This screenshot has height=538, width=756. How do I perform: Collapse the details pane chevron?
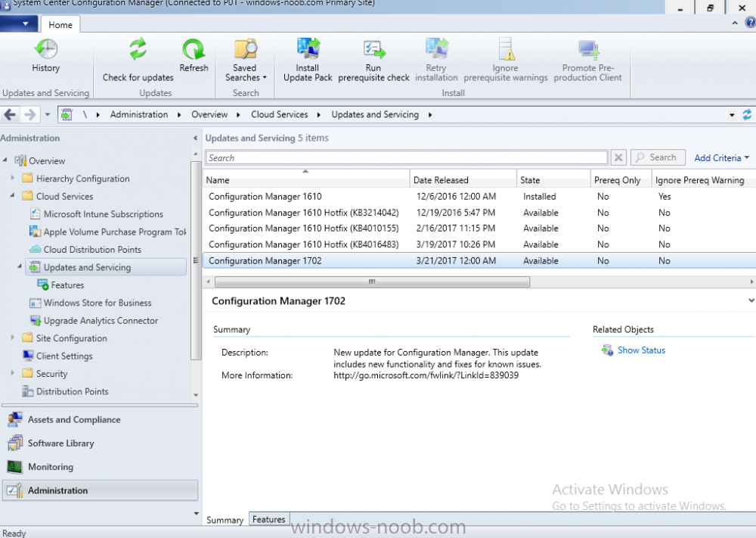[751, 300]
